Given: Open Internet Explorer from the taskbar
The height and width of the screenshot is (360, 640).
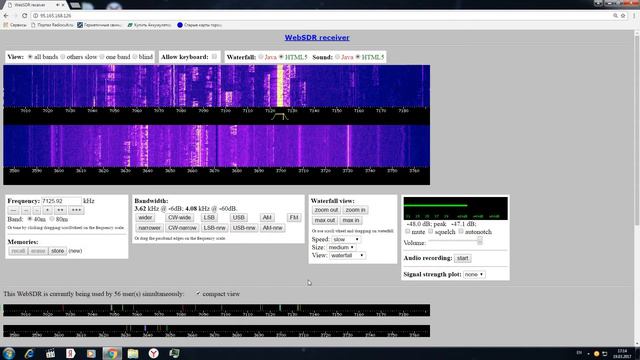Looking at the screenshot, I should pos(29,353).
